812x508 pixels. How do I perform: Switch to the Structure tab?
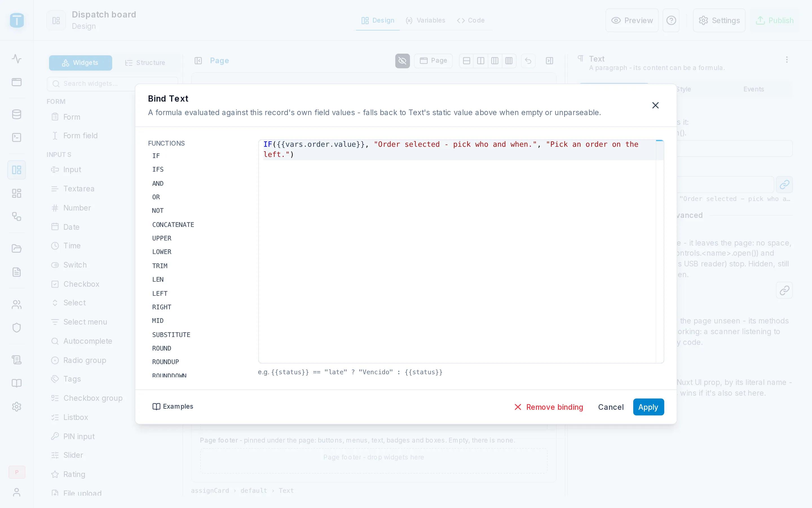click(145, 63)
